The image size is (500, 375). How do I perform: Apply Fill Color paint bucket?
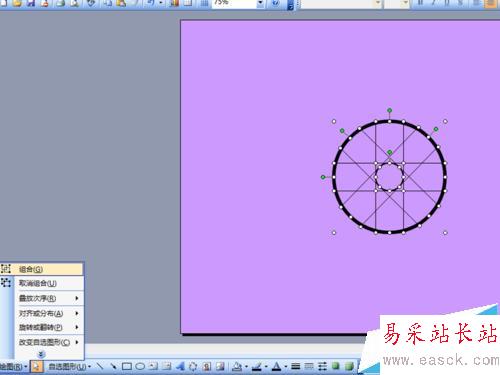pyautogui.click(x=237, y=367)
